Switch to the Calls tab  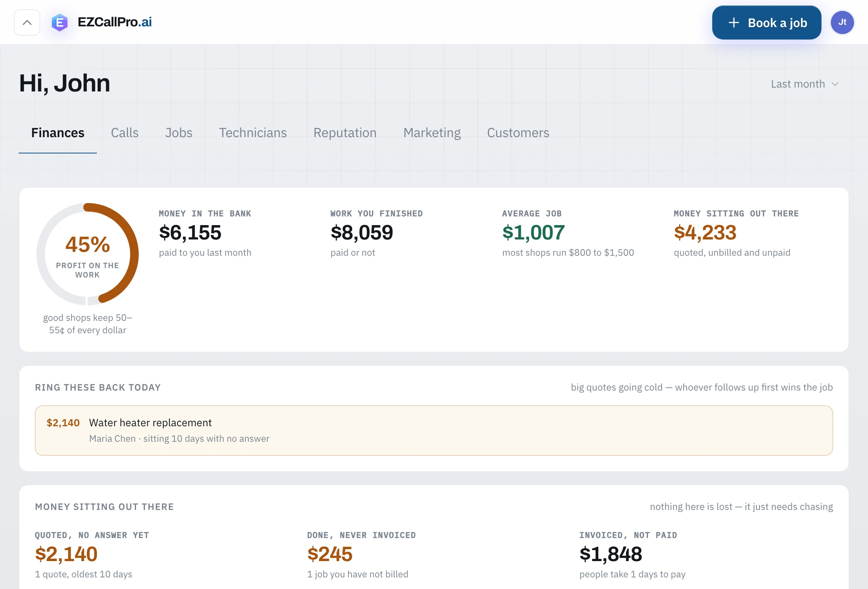125,133
